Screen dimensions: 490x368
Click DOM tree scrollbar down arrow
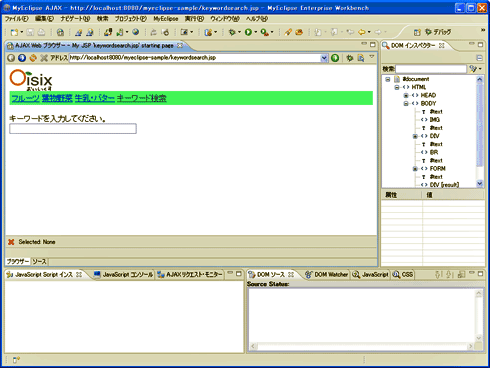click(480, 184)
